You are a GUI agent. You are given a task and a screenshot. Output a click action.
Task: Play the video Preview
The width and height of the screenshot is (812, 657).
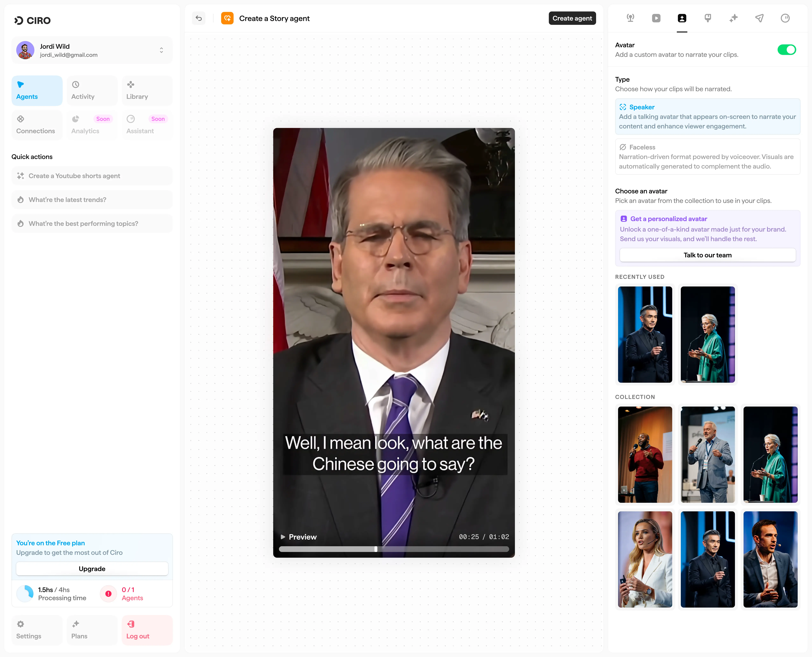coord(298,537)
